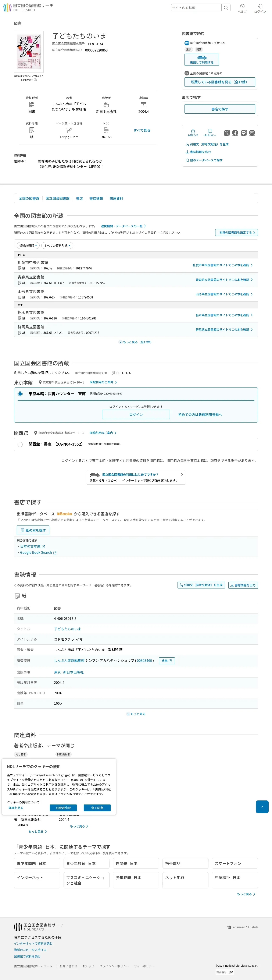Click 書誌情報を出力 link in sidebar
The width and height of the screenshot is (272, 980).
point(198,152)
